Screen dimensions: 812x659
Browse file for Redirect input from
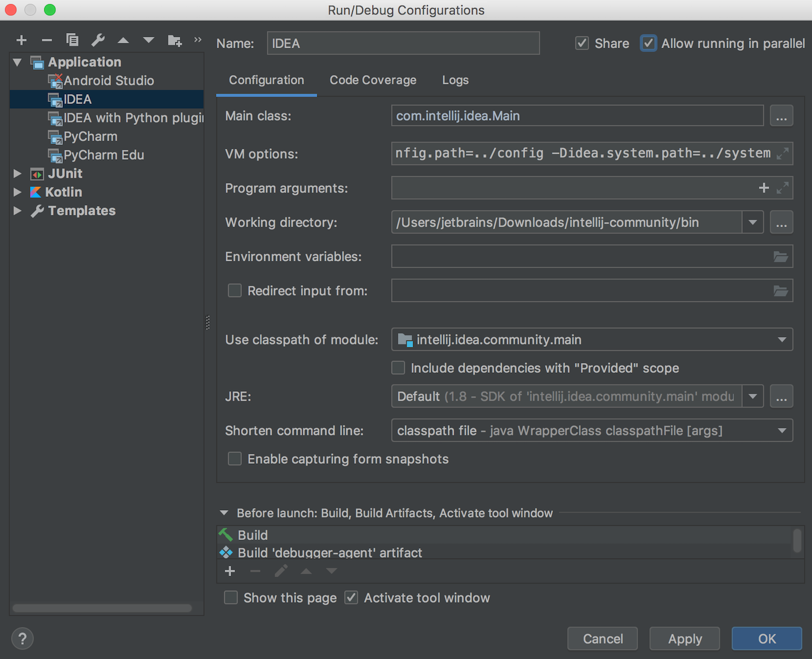[781, 291]
